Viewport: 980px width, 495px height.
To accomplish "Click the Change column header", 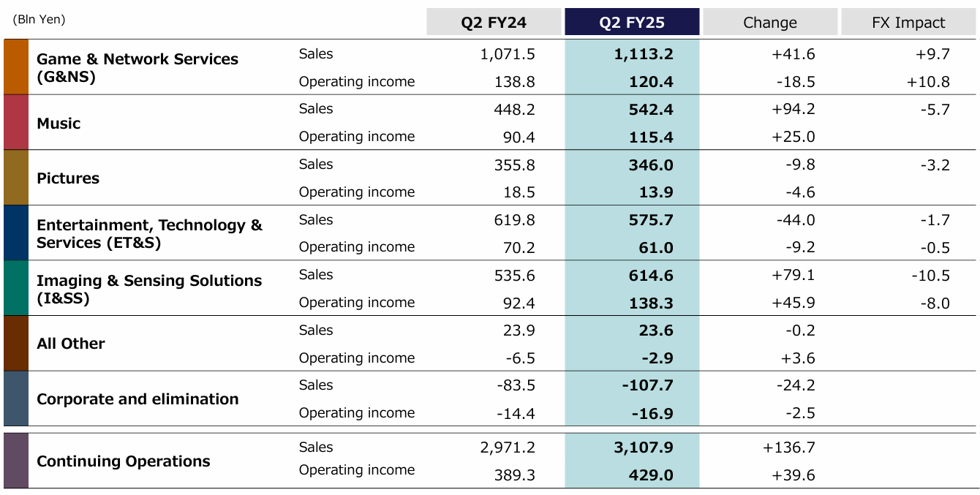I will tap(770, 22).
